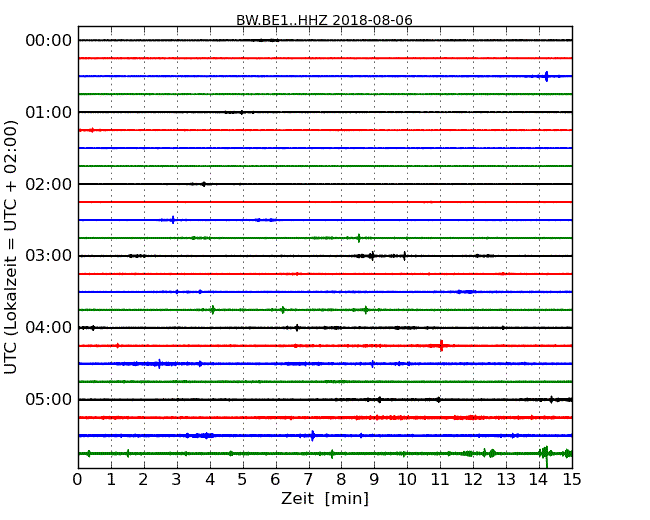Click the black event near minute 4 on the 02:00 trace
The image size is (650, 520).
204,184
